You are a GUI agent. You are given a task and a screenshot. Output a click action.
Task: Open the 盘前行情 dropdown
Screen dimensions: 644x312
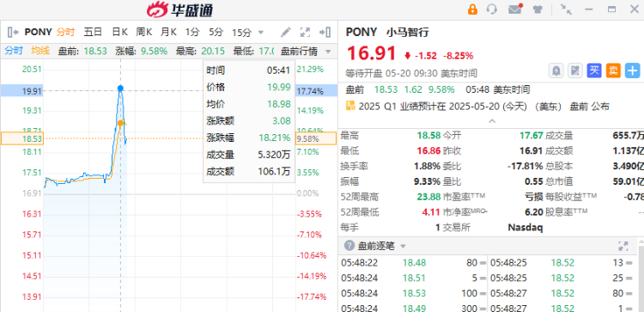click(x=306, y=52)
